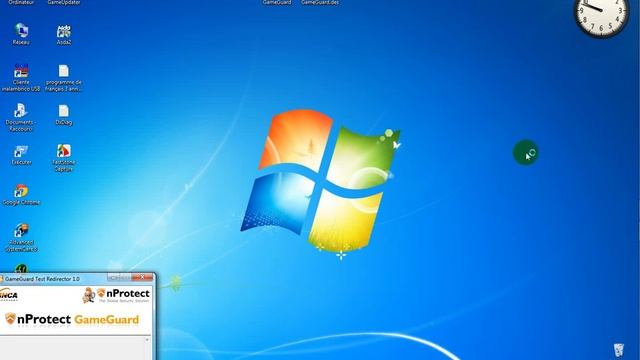Select the Documents - Raccourci shortcut

click(x=21, y=118)
